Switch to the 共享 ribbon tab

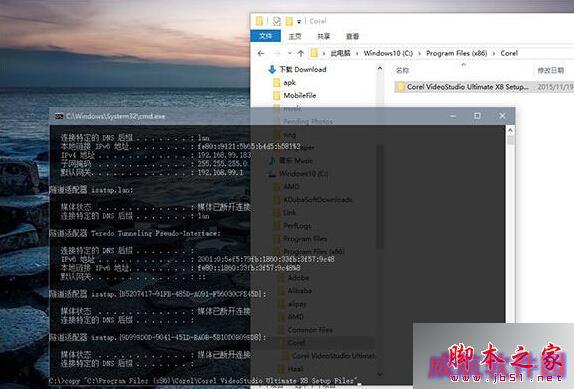(x=323, y=36)
